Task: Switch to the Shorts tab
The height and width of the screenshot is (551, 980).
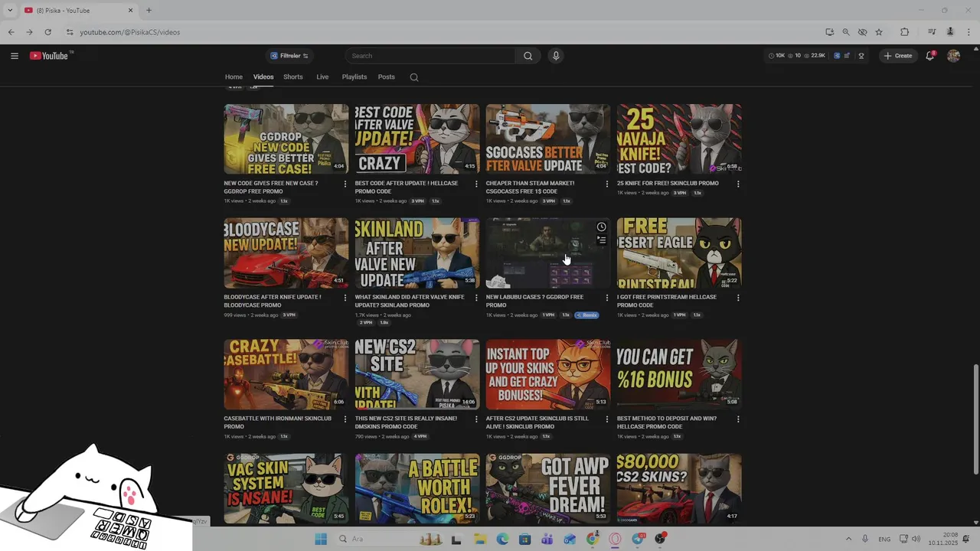Action: (x=293, y=77)
